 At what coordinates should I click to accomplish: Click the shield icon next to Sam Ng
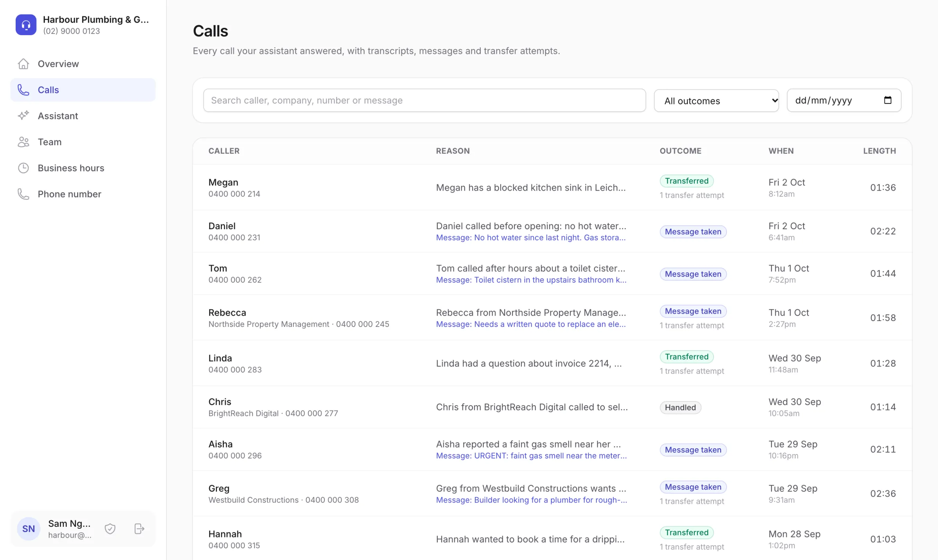click(x=110, y=529)
